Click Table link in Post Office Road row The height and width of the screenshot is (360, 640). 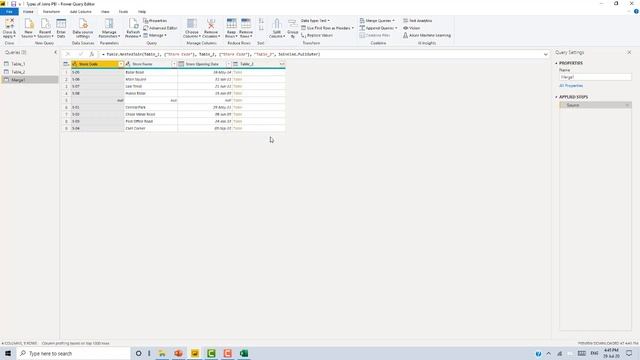(238, 121)
